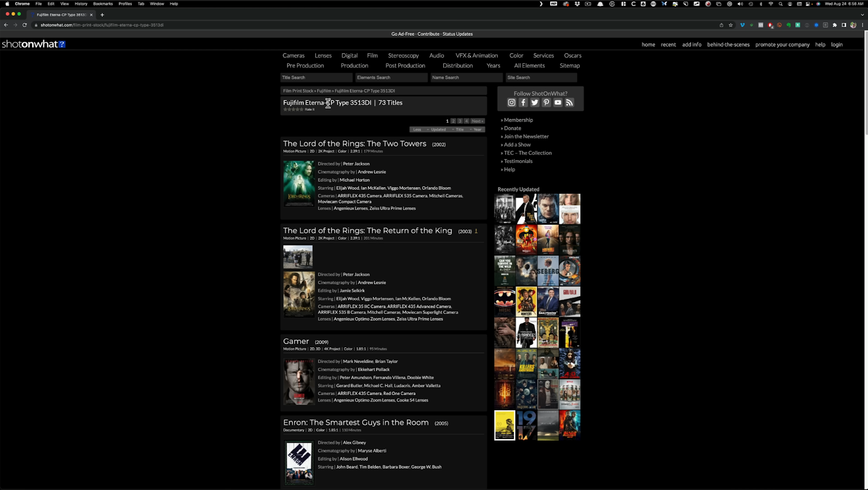Click the Chrome profile avatar
Image resolution: width=868 pixels, height=490 pixels.
(853, 25)
